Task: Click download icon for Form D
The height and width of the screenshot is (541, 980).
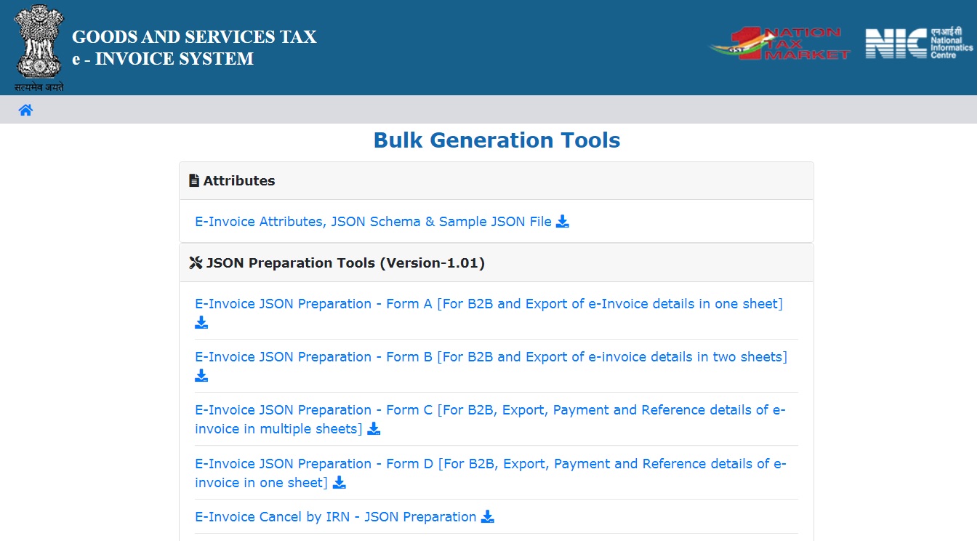Action: click(340, 483)
